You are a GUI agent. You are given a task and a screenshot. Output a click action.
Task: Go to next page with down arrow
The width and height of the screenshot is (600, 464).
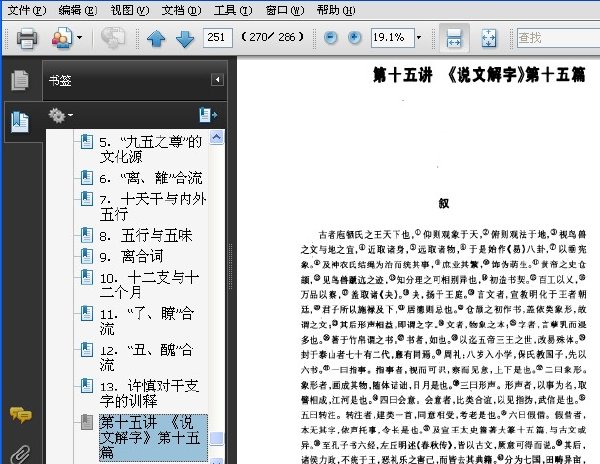[185, 39]
